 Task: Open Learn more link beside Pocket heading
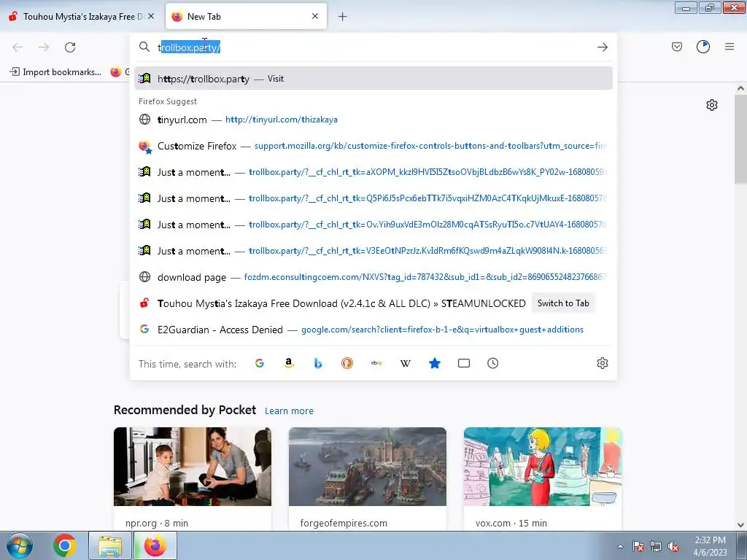pyautogui.click(x=289, y=411)
